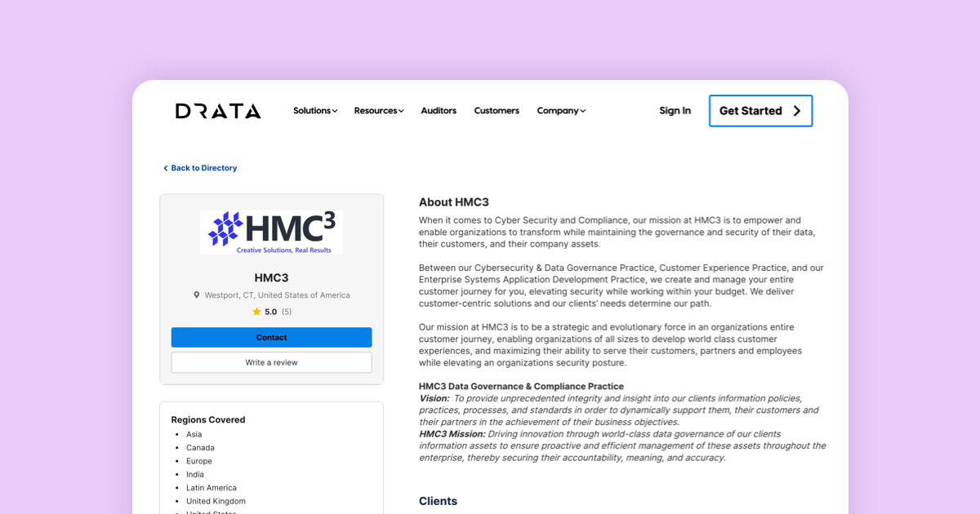Image resolution: width=980 pixels, height=514 pixels.
Task: Open the Drata logo home link
Action: (x=218, y=111)
